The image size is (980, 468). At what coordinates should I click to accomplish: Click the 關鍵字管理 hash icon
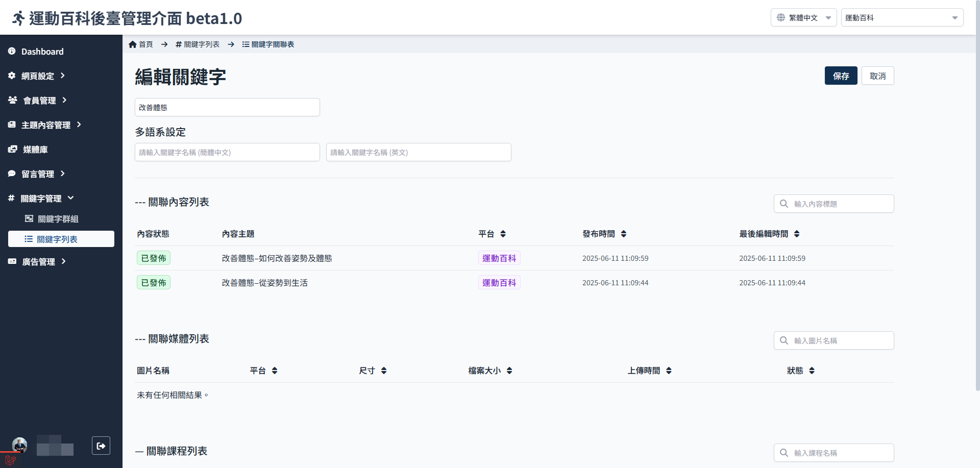(11, 198)
